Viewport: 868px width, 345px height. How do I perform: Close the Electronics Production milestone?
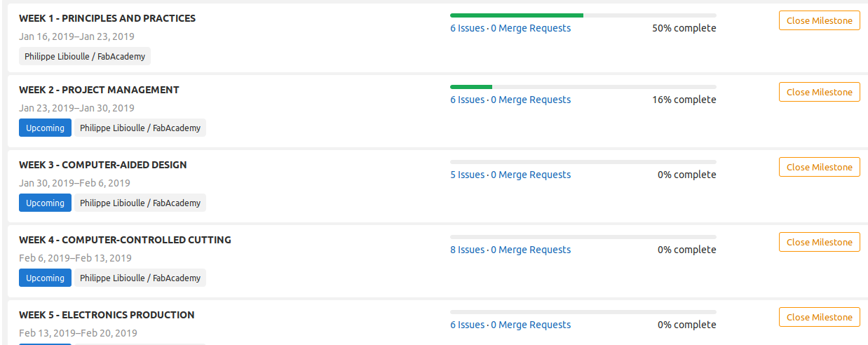click(x=819, y=318)
